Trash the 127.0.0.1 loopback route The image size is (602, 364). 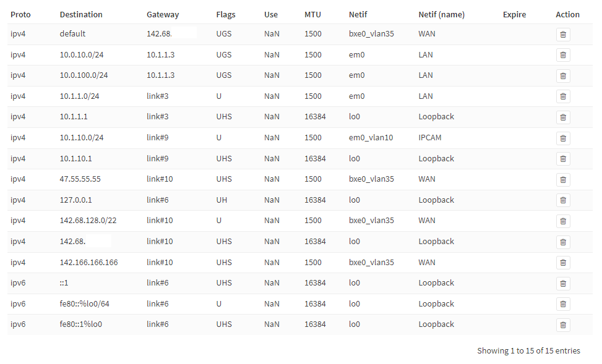click(x=562, y=200)
